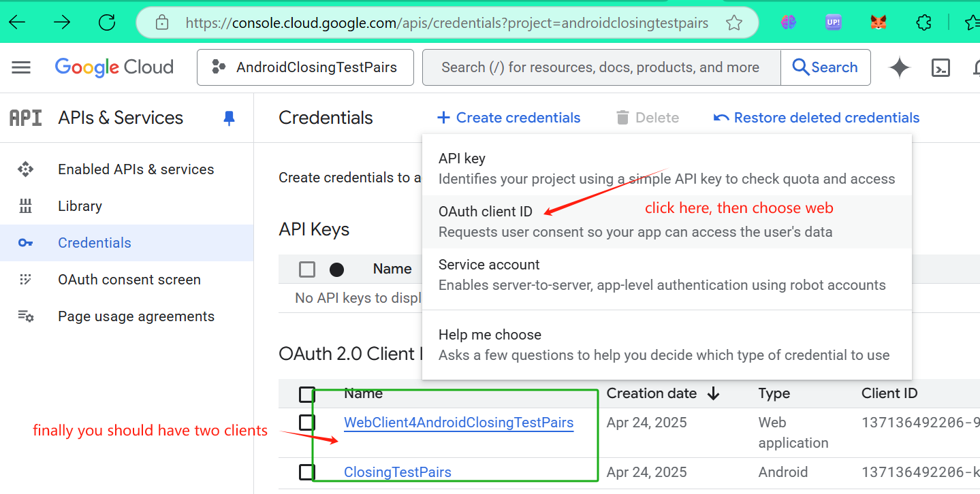Check the ClosingTestPairs row checkbox

point(307,472)
